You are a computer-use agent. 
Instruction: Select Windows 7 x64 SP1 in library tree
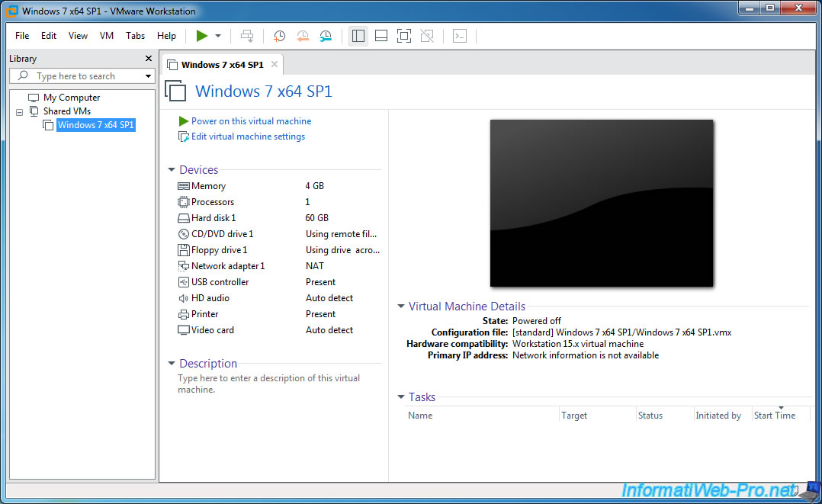pyautogui.click(x=96, y=125)
